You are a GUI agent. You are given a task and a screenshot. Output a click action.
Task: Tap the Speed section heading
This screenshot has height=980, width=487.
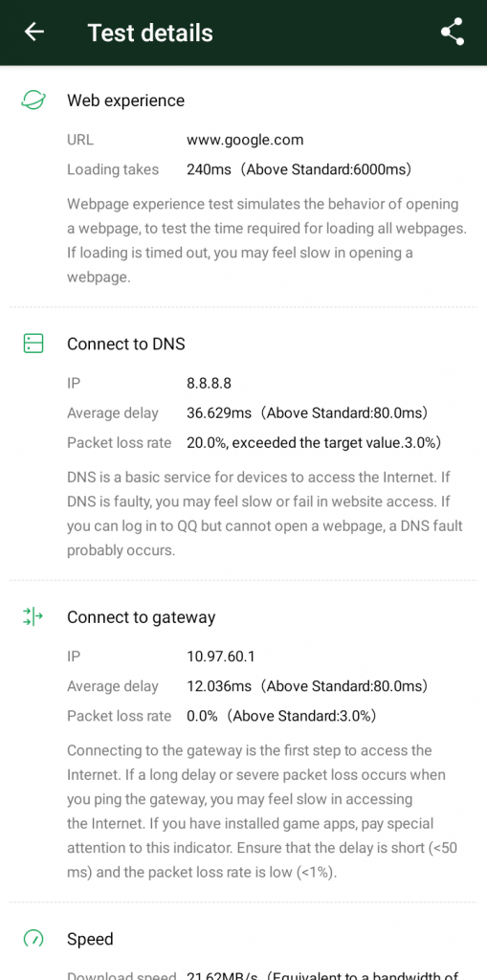(x=91, y=940)
